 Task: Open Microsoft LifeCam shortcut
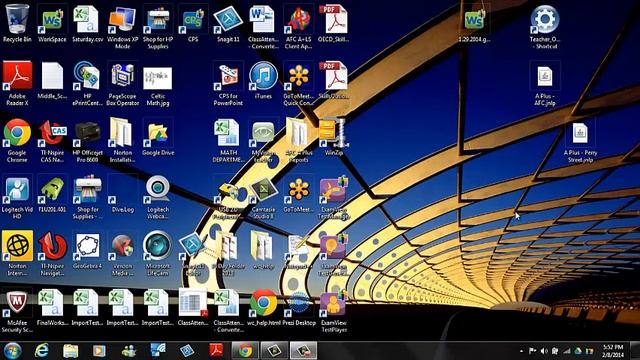[158, 253]
